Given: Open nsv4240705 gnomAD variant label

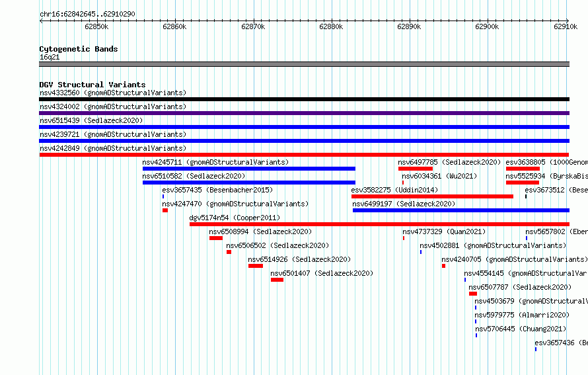Looking at the screenshot, I should click(515, 259).
